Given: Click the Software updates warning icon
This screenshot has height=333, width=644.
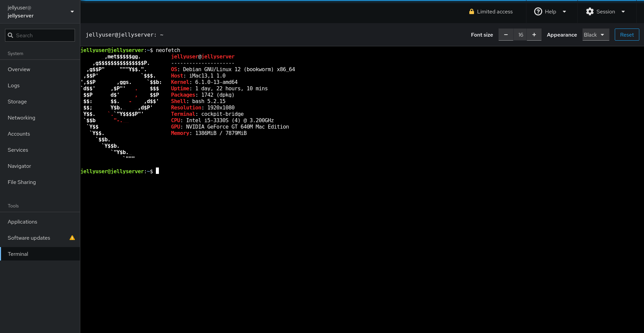Looking at the screenshot, I should click(72, 238).
